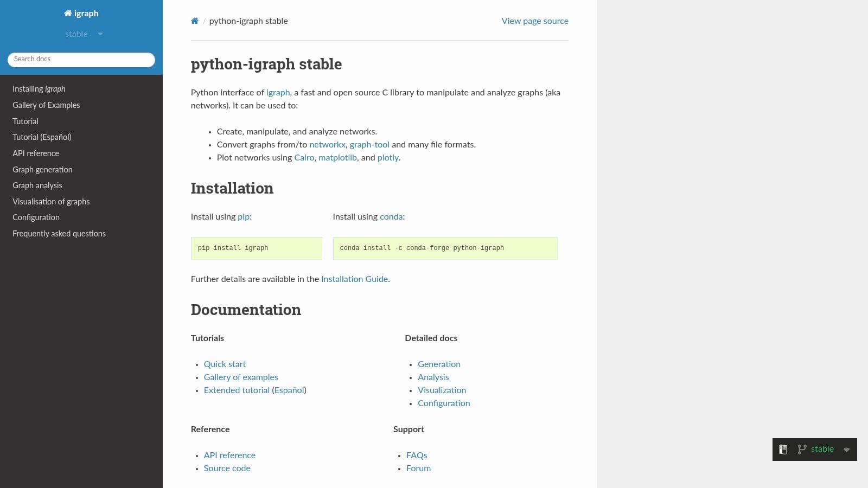Open Forum link under Support
This screenshot has width=868, height=488.
pyautogui.click(x=418, y=468)
